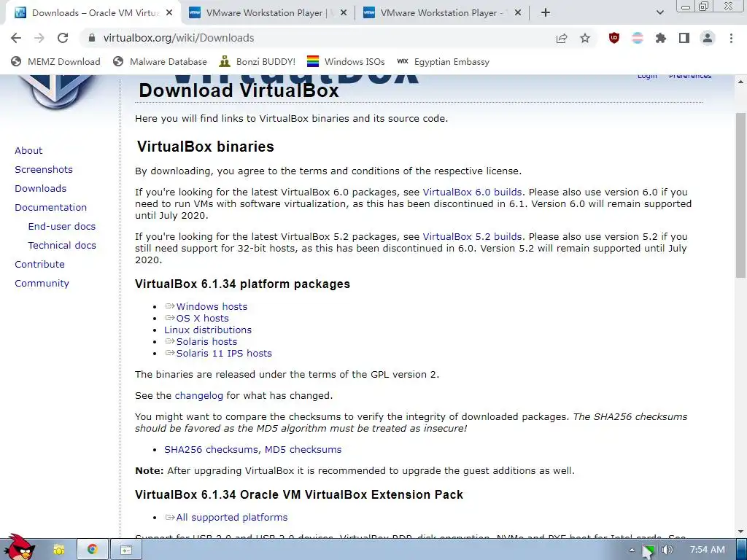Open a new browser tab
This screenshot has width=747, height=560.
546,13
